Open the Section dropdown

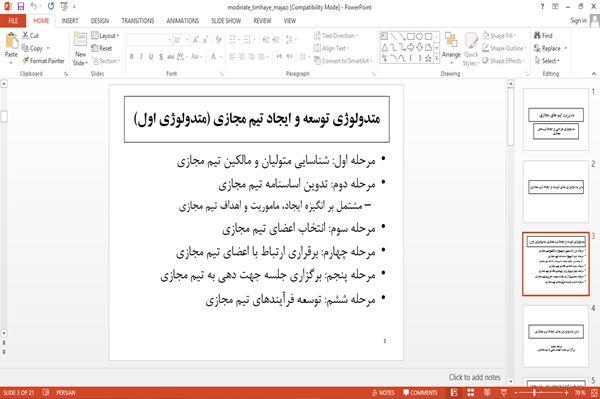coord(106,61)
